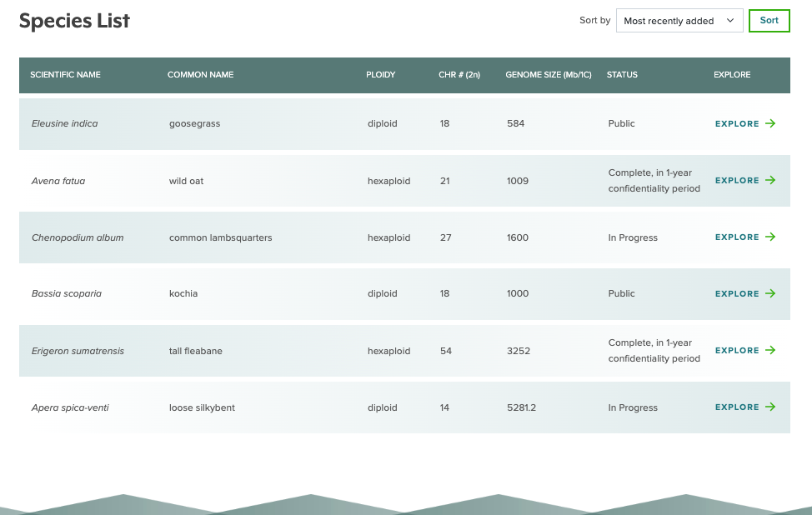The image size is (812, 515).
Task: Click the Common Name column header
Action: pos(200,75)
